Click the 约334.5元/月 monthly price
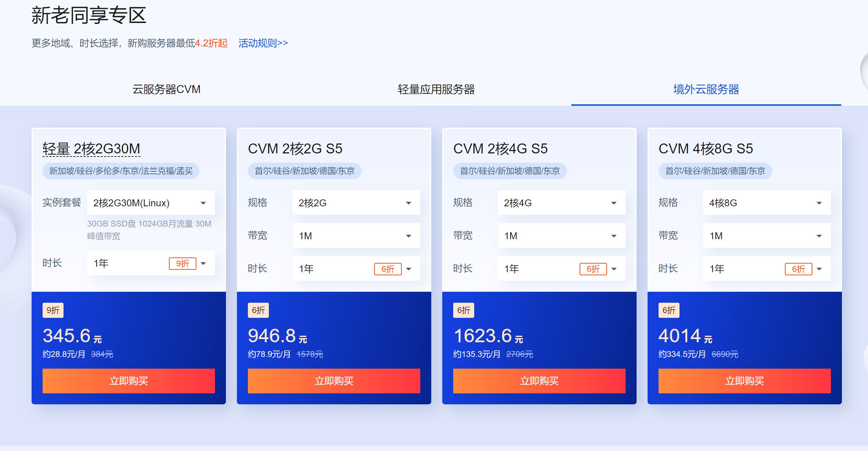The width and height of the screenshot is (868, 451). 682,354
